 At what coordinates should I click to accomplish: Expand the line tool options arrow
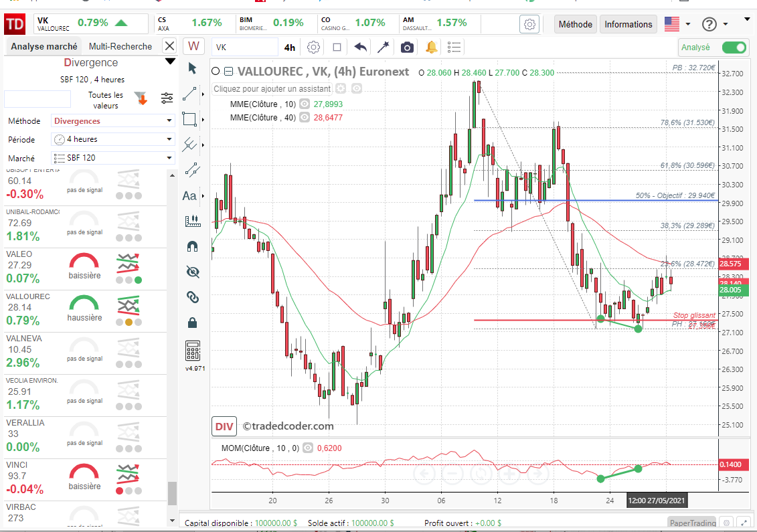click(x=203, y=94)
